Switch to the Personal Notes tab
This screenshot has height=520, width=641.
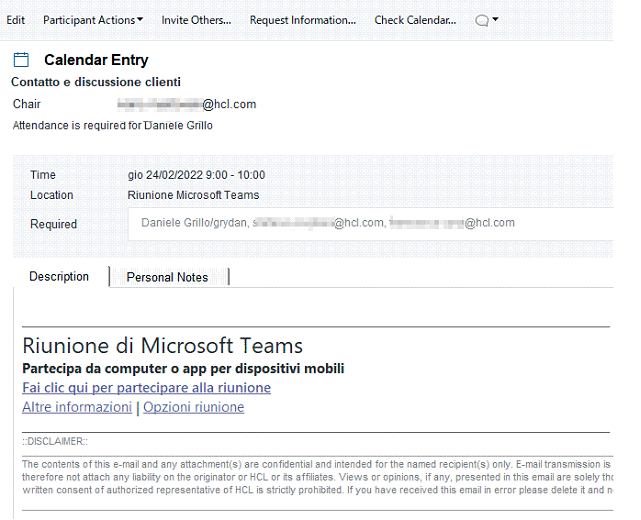click(168, 278)
